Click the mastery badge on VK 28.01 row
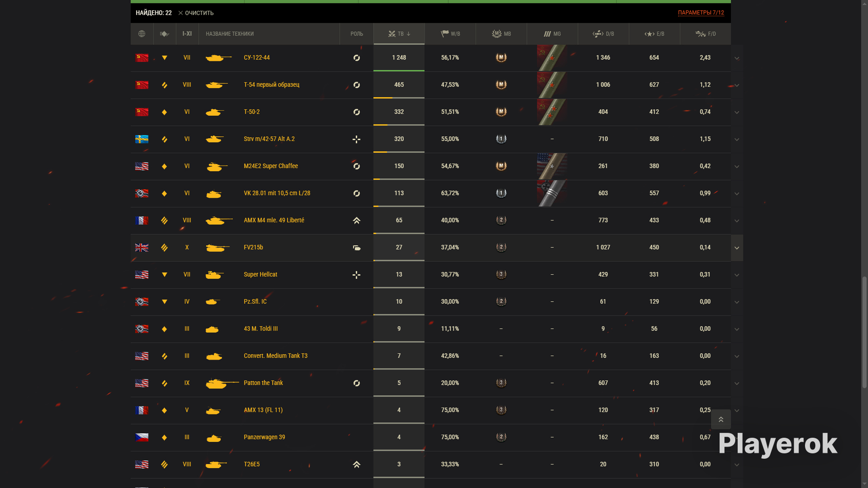Screen dimensions: 868x488 click(501, 193)
